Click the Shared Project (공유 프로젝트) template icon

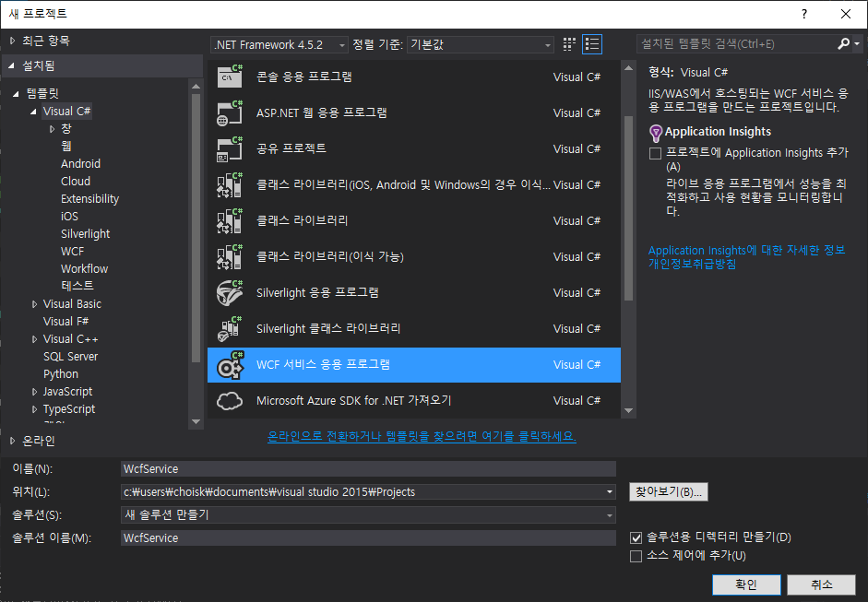pyautogui.click(x=230, y=148)
